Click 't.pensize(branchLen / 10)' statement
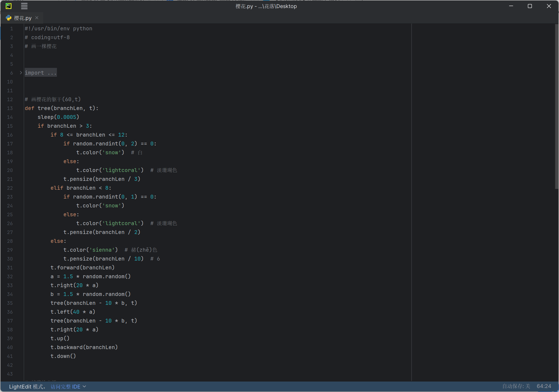Viewport: 559px width, 392px height. (103, 259)
